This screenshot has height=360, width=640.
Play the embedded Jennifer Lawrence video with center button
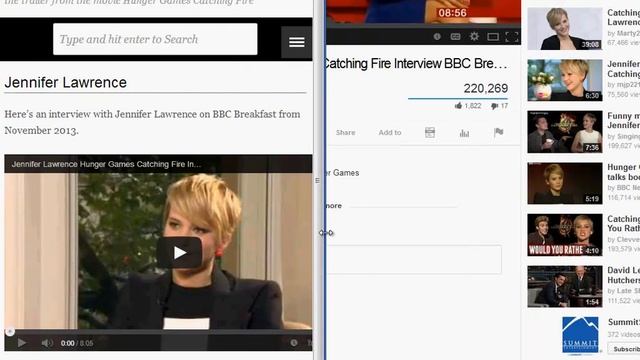(x=179, y=253)
